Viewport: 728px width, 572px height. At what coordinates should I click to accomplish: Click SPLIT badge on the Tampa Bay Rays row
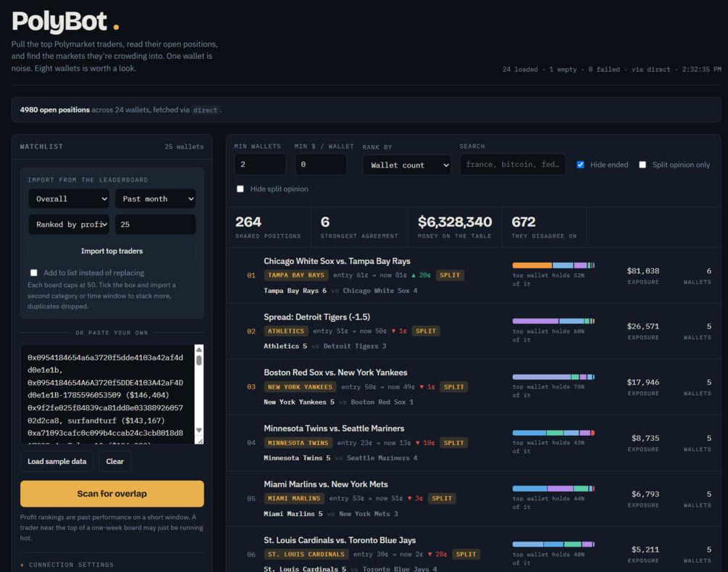(x=449, y=275)
